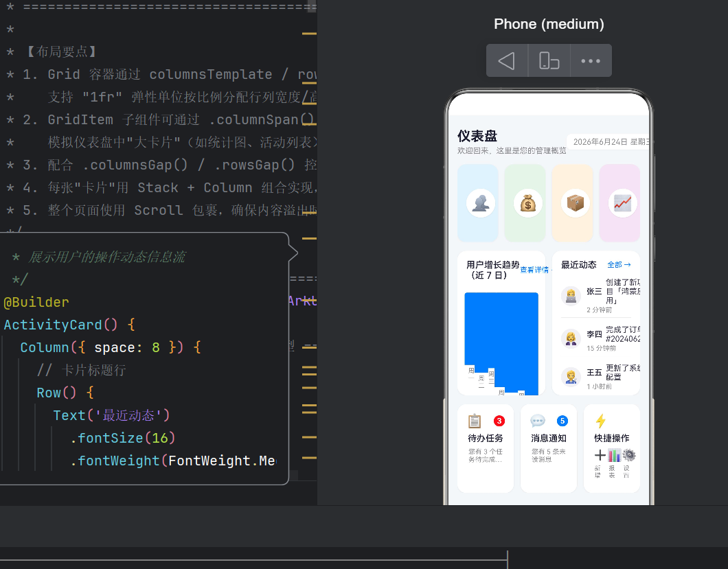Image resolution: width=728 pixels, height=569 pixels.
Task: Click the 最近动态 heading in phone preview
Action: pyautogui.click(x=578, y=264)
